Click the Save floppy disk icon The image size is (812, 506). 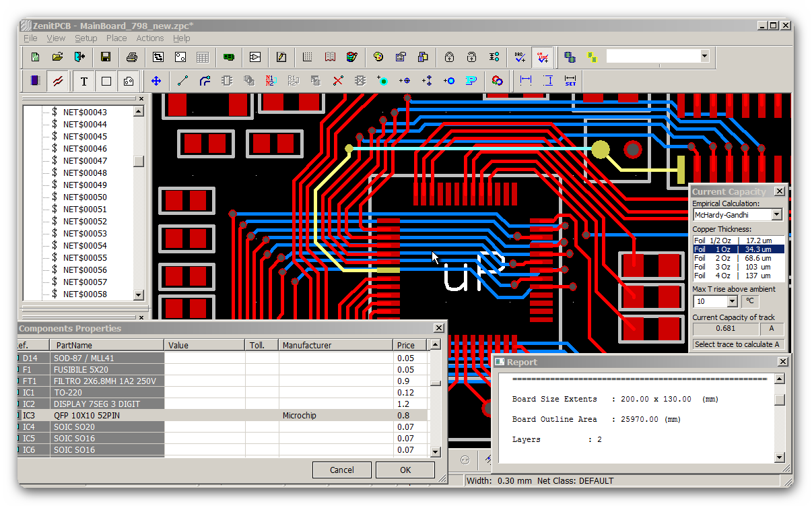click(x=106, y=57)
